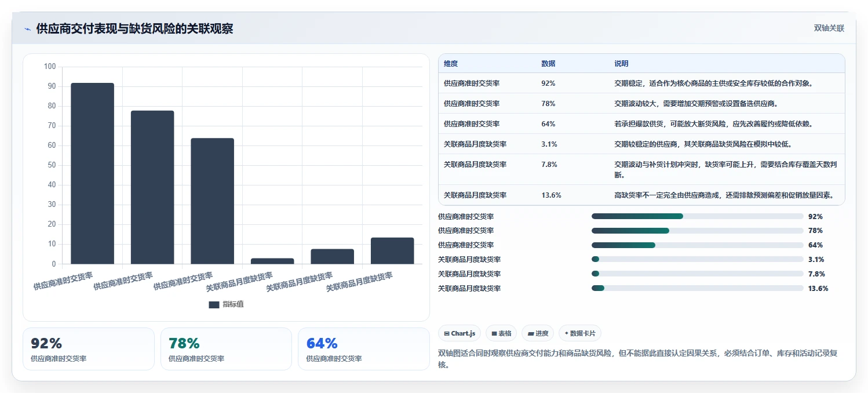Click the 92% value right of the first progress bar
Image resolution: width=868 pixels, height=393 pixels.
(x=815, y=217)
